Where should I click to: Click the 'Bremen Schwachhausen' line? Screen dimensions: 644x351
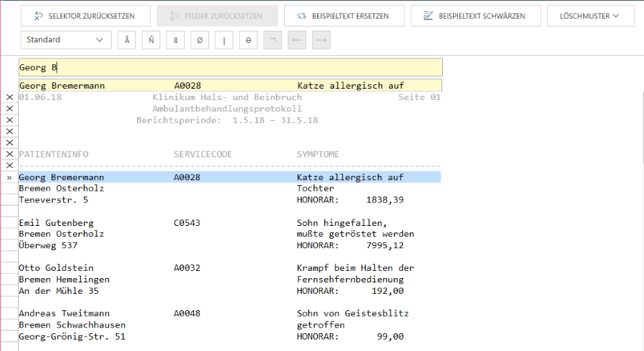click(x=72, y=325)
